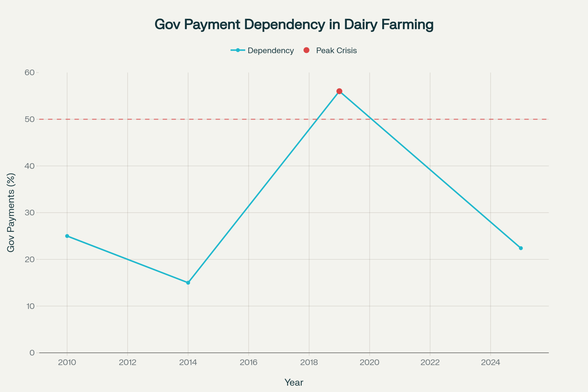Click the 0 label on the y-axis
588x392 pixels.
point(32,353)
